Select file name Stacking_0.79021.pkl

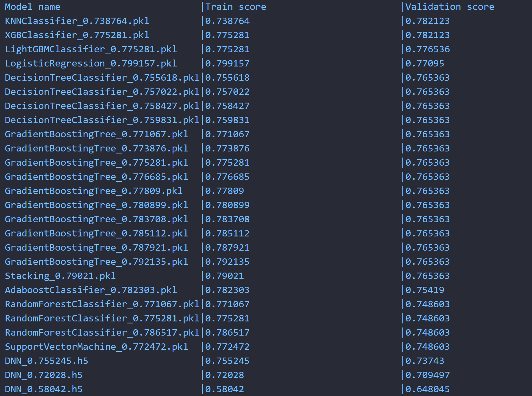click(x=60, y=276)
